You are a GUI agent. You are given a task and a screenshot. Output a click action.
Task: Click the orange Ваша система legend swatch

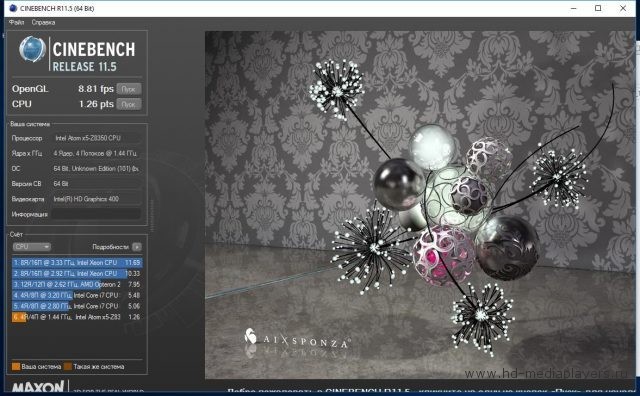pos(16,367)
